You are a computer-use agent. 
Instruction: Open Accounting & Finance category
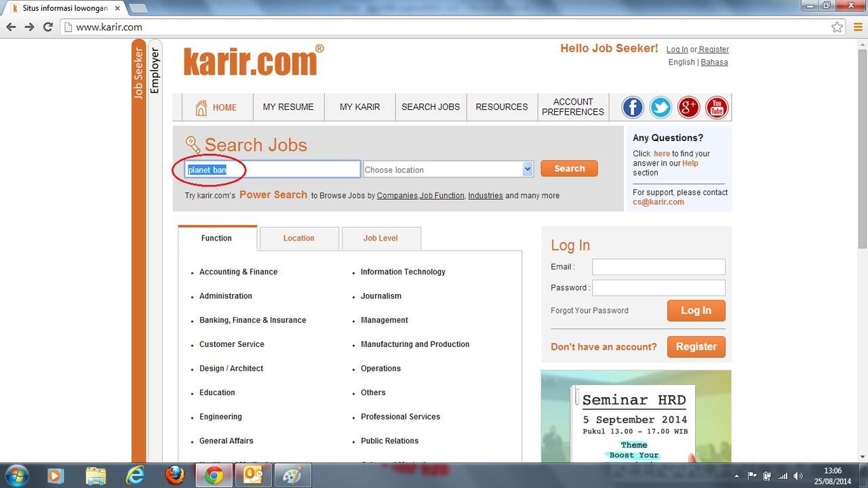click(x=238, y=272)
